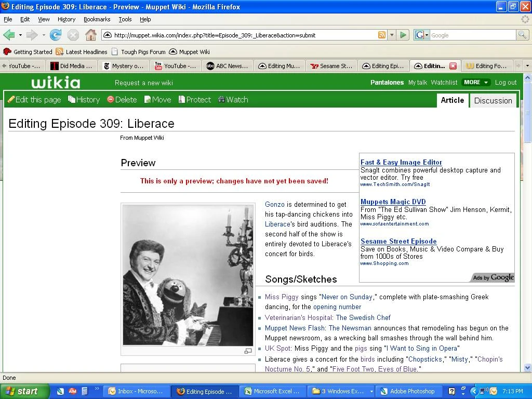532x399 pixels.
Task: Expand the Windows Explorer taskbar group arrow
Action: click(x=371, y=391)
